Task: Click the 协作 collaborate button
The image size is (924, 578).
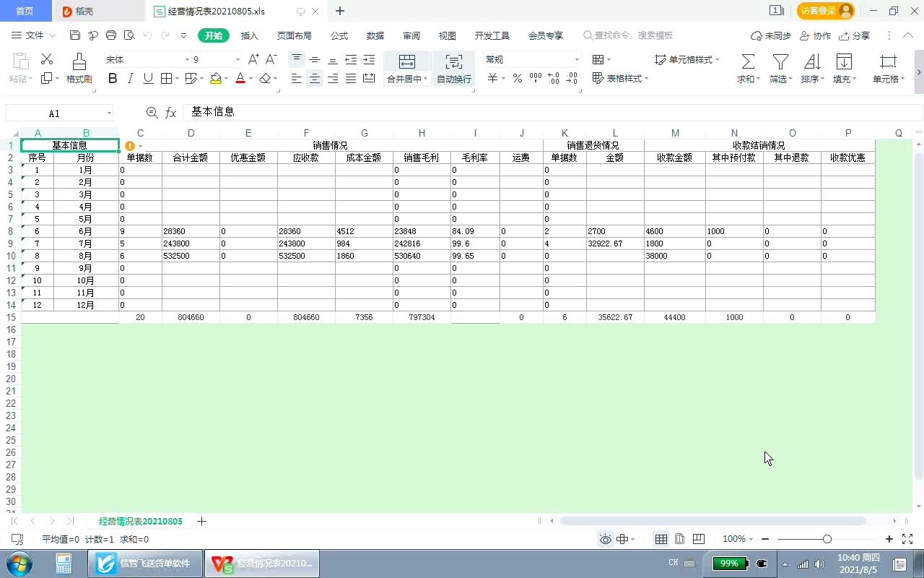Action: [815, 35]
